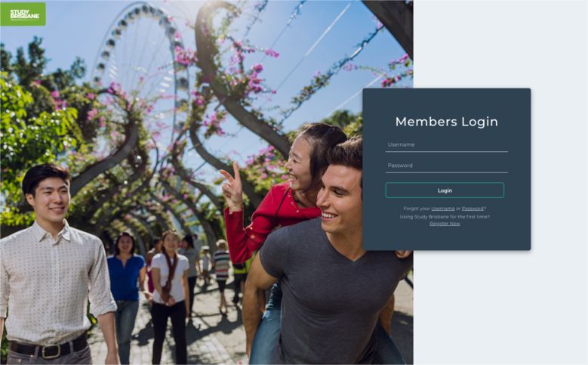Follow the Register Now link

click(x=445, y=224)
